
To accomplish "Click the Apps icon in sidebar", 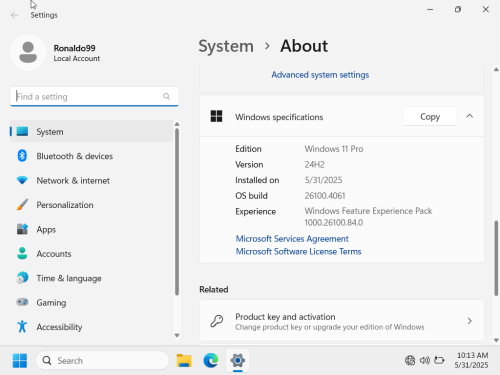I will 22,229.
